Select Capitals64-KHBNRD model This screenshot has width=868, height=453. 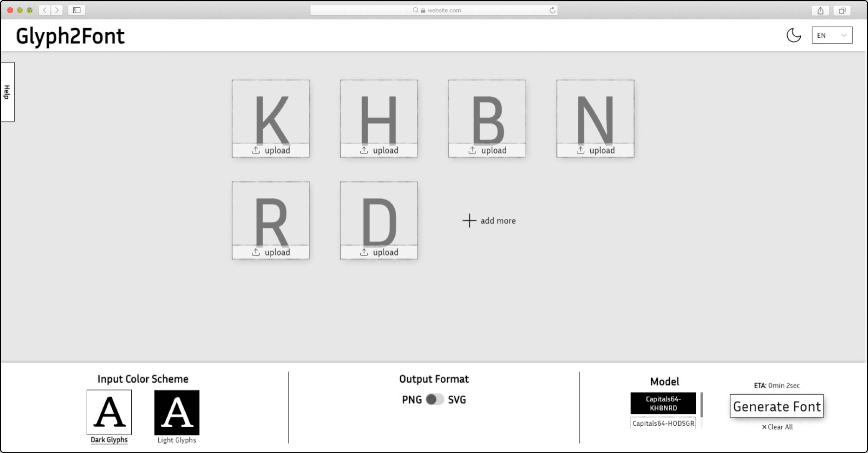663,403
